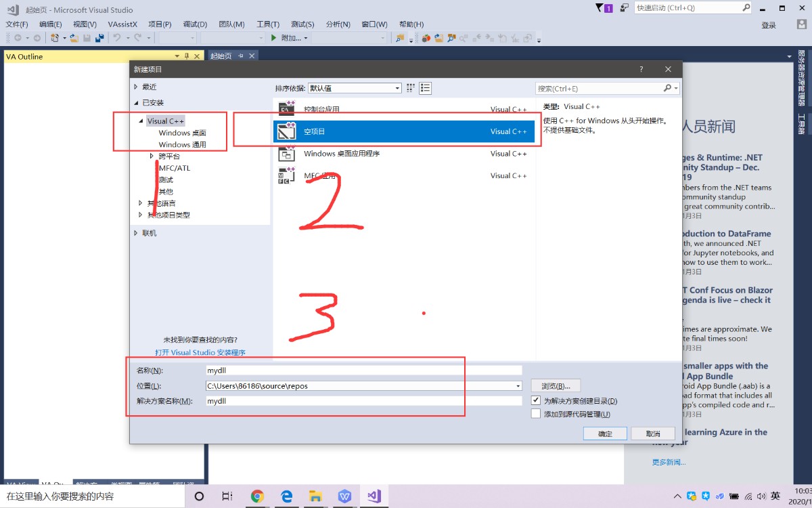Click the green Start debugging arrow

tap(274, 38)
